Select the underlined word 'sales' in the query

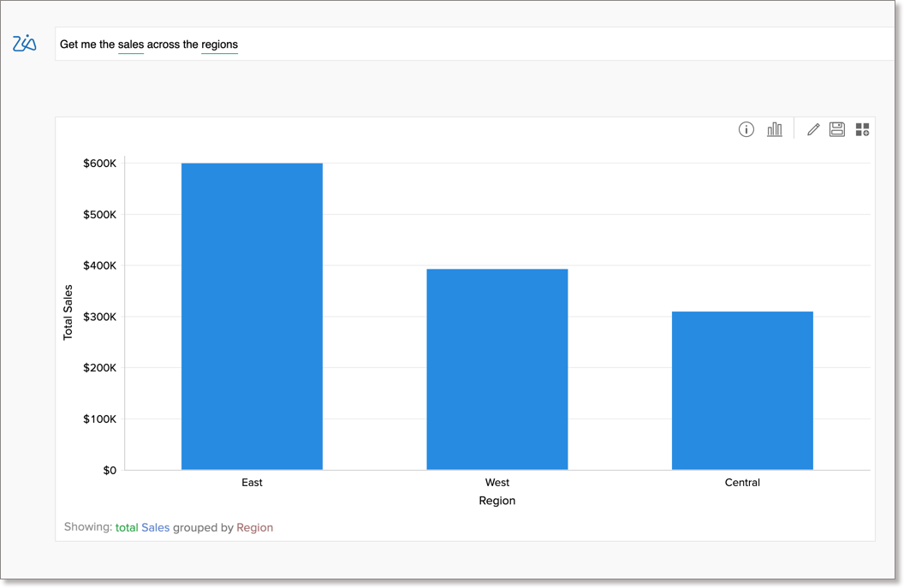coord(130,45)
